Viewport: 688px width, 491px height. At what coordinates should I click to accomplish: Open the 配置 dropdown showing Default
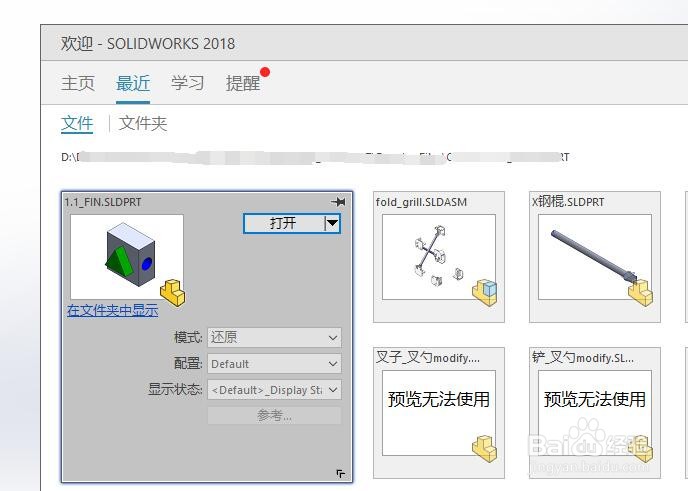coord(274,364)
